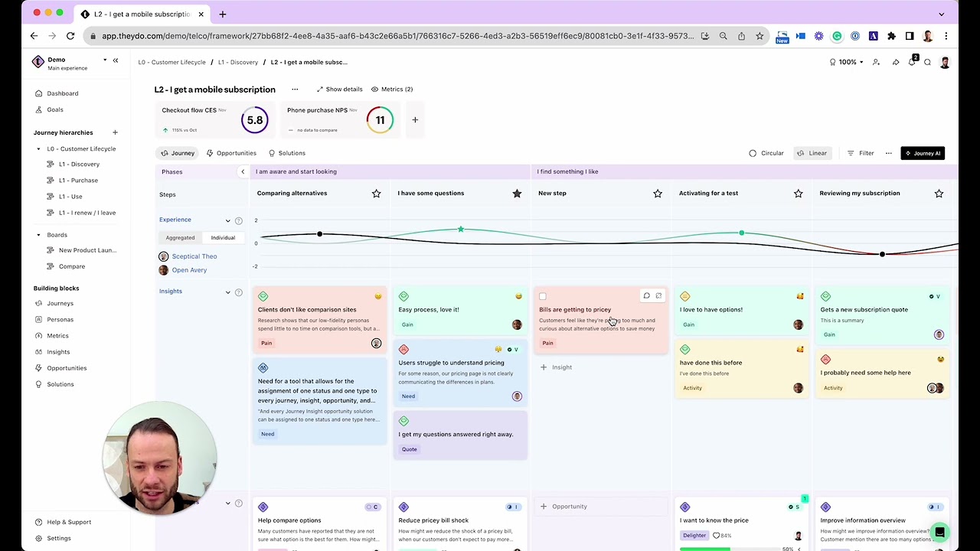Collapse L0 - Customer Lifecycle tree
The width and height of the screenshot is (980, 551).
[39, 149]
